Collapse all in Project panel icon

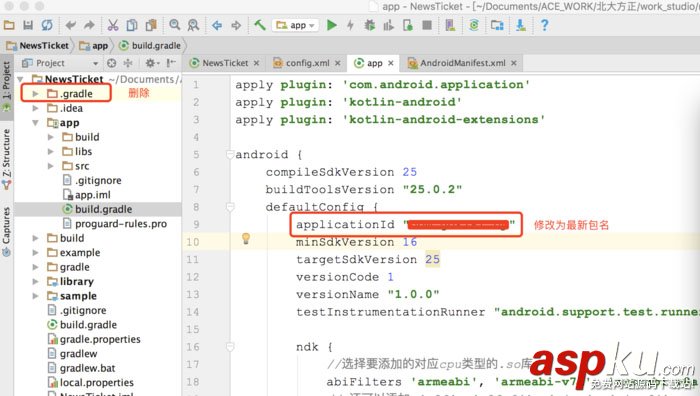128,63
